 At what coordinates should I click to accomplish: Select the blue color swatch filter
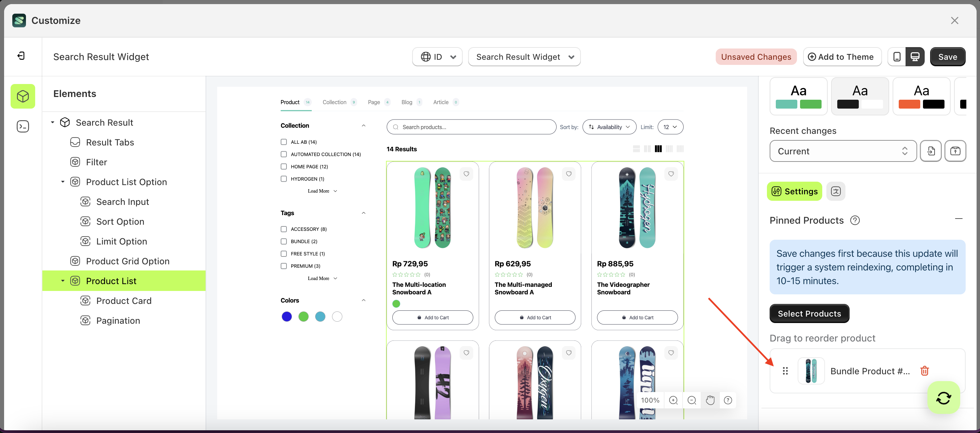[286, 316]
